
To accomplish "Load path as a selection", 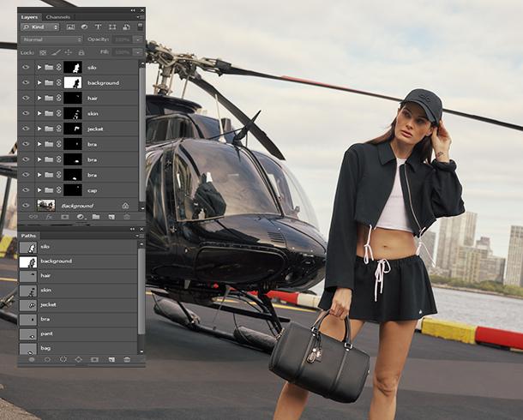I will [63, 359].
